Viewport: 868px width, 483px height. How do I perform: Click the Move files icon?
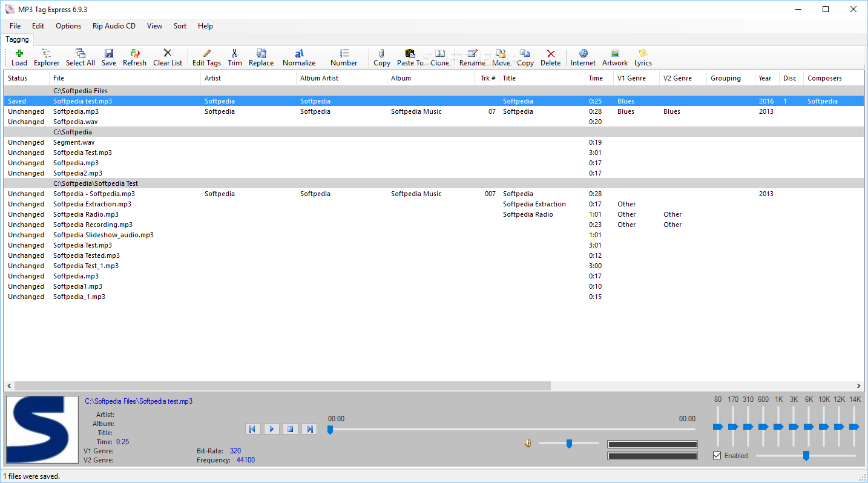coord(501,54)
